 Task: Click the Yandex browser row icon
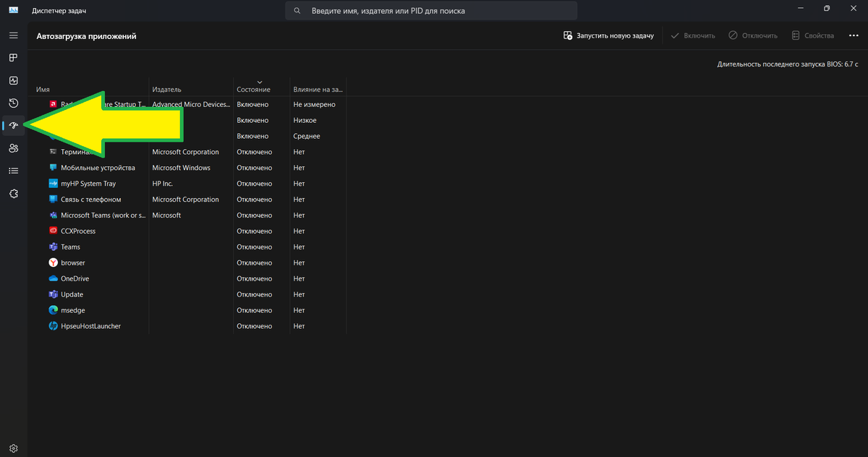[x=54, y=262]
